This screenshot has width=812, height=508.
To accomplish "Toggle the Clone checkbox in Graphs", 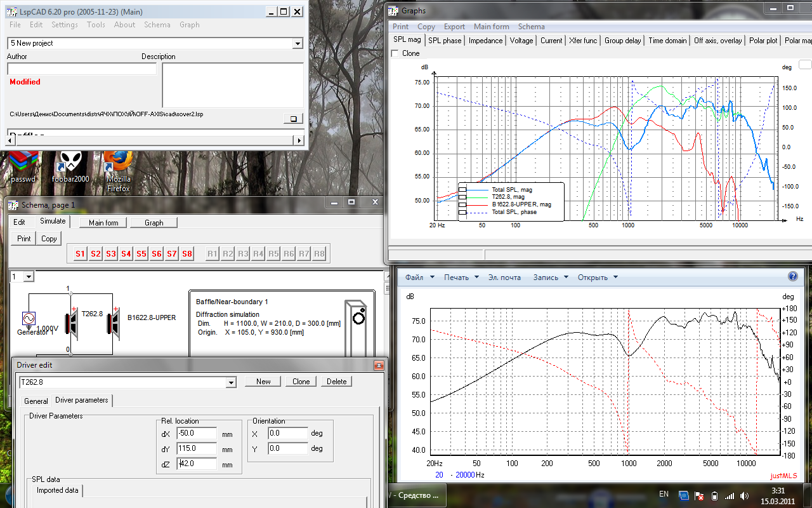I will point(395,53).
